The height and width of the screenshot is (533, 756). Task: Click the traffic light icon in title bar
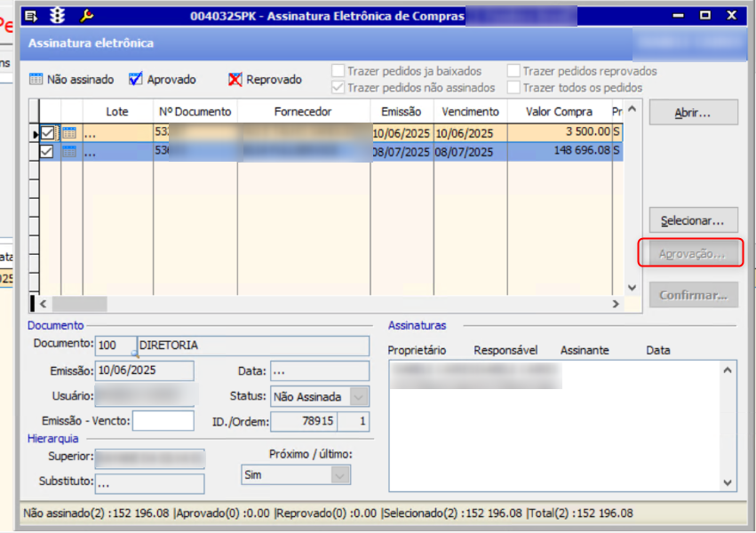coord(58,16)
